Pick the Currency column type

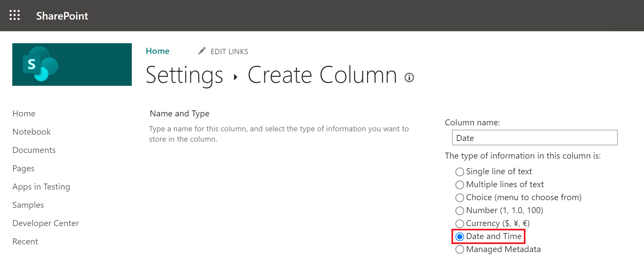pos(460,224)
